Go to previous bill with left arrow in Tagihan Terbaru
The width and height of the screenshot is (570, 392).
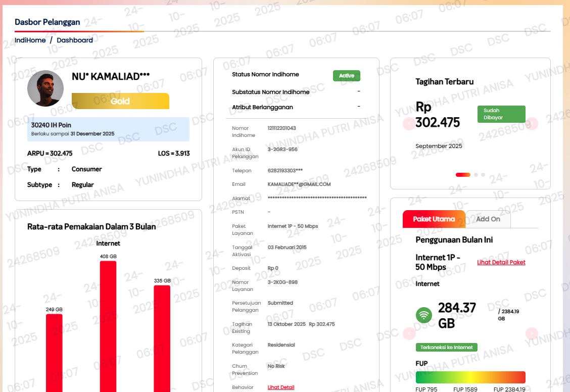[x=409, y=124]
